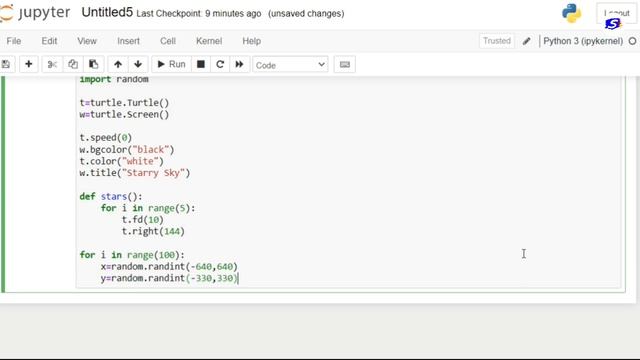Click the x=random.randint(-640,640) line
The width and height of the screenshot is (640, 360).
[169, 267]
